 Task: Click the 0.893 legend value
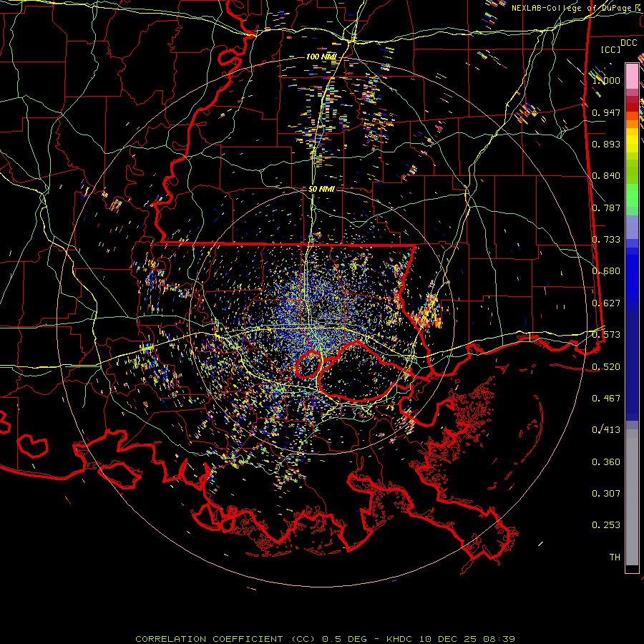(606, 144)
